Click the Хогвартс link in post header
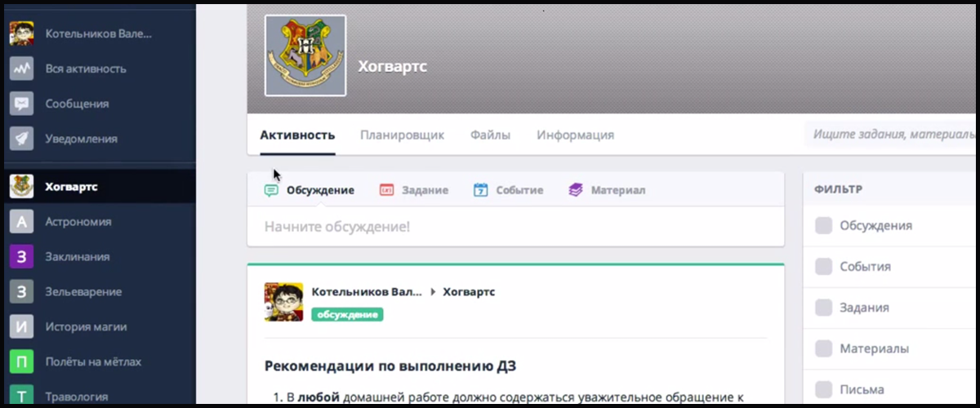980x408 pixels. (x=468, y=291)
